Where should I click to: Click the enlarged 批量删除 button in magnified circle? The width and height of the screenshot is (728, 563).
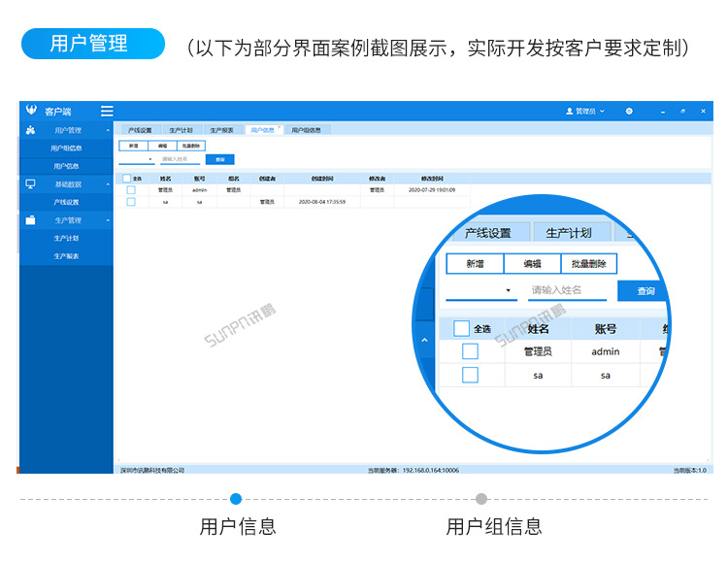click(589, 264)
